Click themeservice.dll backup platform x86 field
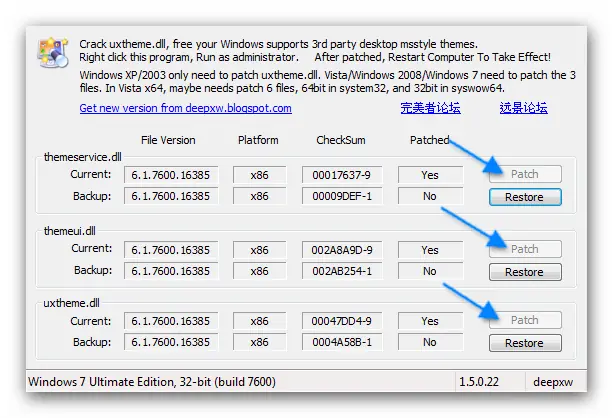 [x=260, y=196]
